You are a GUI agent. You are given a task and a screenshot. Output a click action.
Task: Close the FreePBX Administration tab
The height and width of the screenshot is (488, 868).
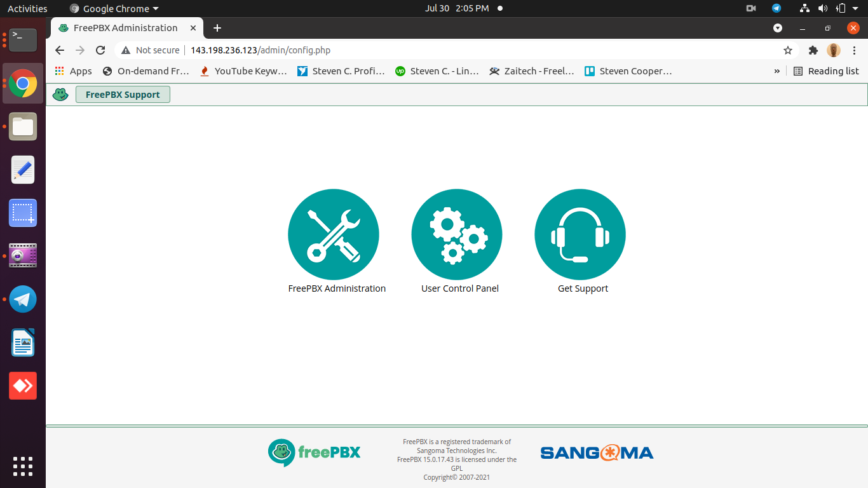(193, 28)
